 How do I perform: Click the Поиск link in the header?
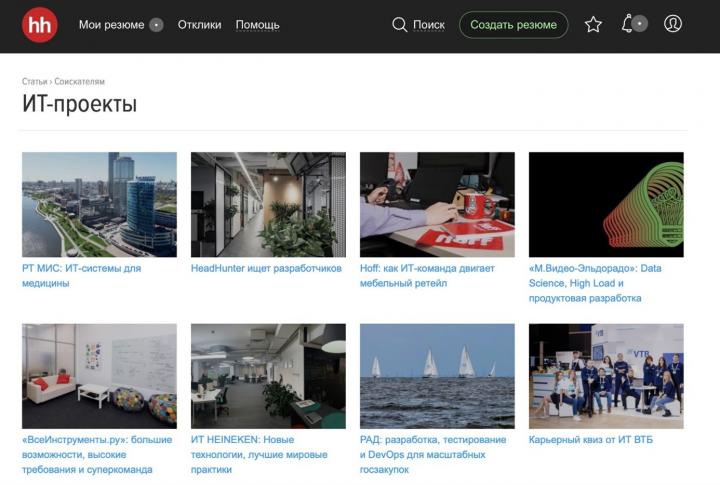click(x=429, y=25)
